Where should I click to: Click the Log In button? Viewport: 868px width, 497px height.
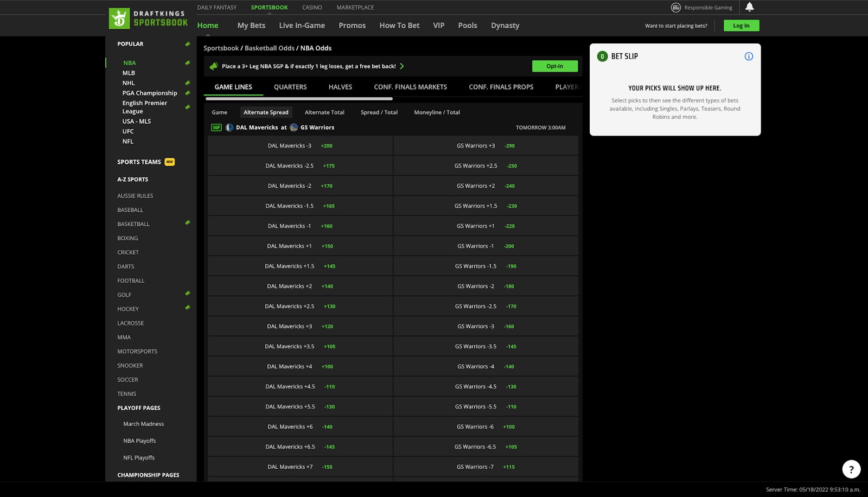(x=741, y=26)
